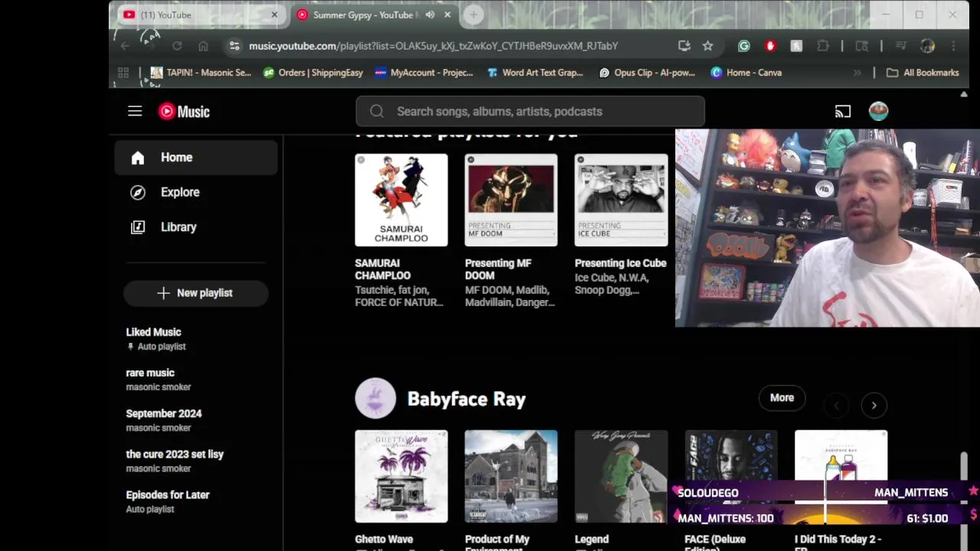Open Product of My Environment album cover
This screenshot has width=980, height=551.
point(511,476)
